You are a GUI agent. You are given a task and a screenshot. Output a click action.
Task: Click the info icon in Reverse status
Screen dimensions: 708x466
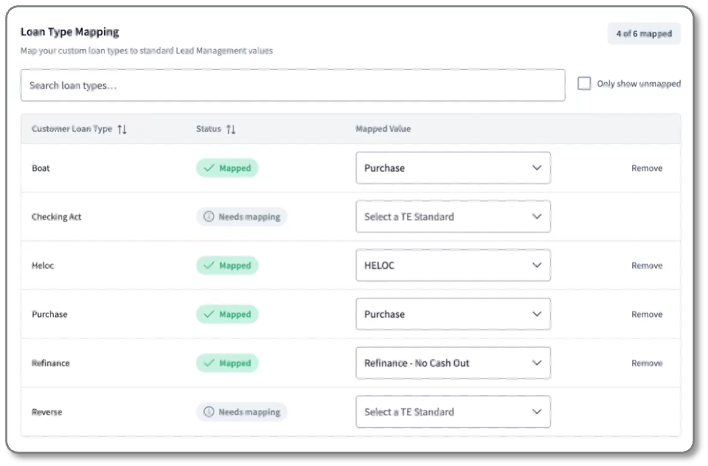(209, 412)
